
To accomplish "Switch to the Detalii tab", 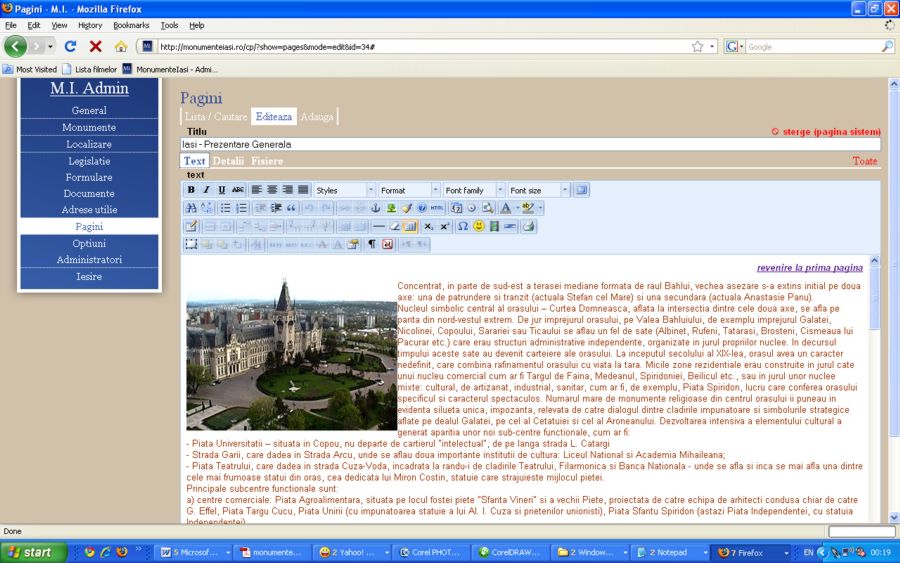I will coord(228,161).
